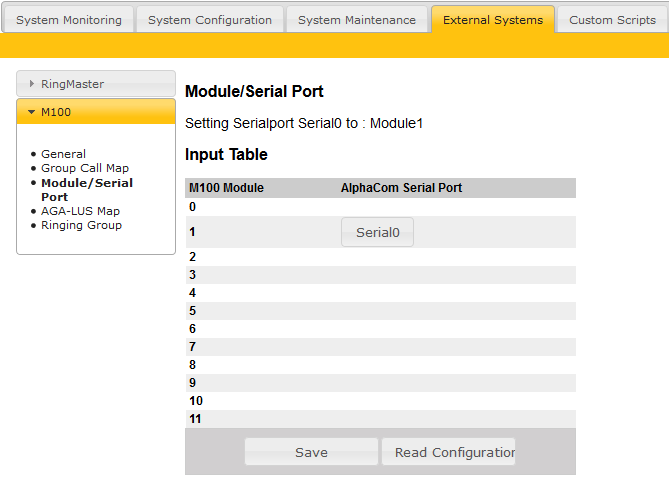Image resolution: width=669 pixels, height=479 pixels.
Task: Open the System Maintenance tab
Action: (357, 20)
